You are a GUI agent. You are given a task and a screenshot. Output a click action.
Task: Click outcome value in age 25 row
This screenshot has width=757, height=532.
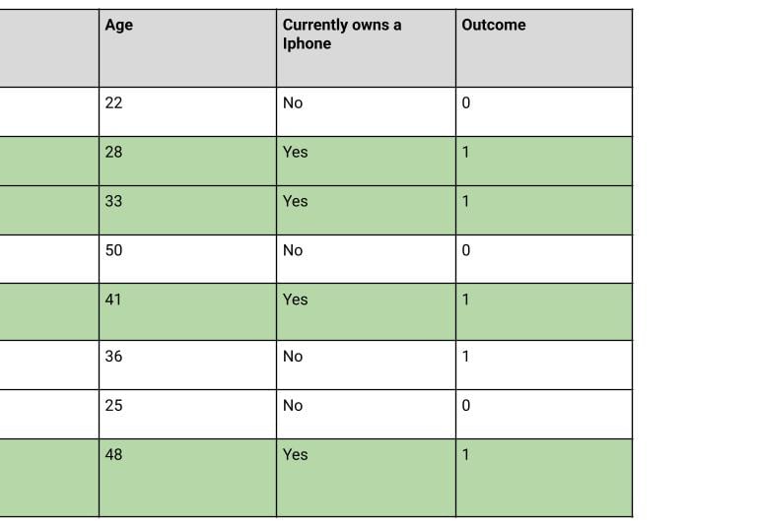point(466,406)
